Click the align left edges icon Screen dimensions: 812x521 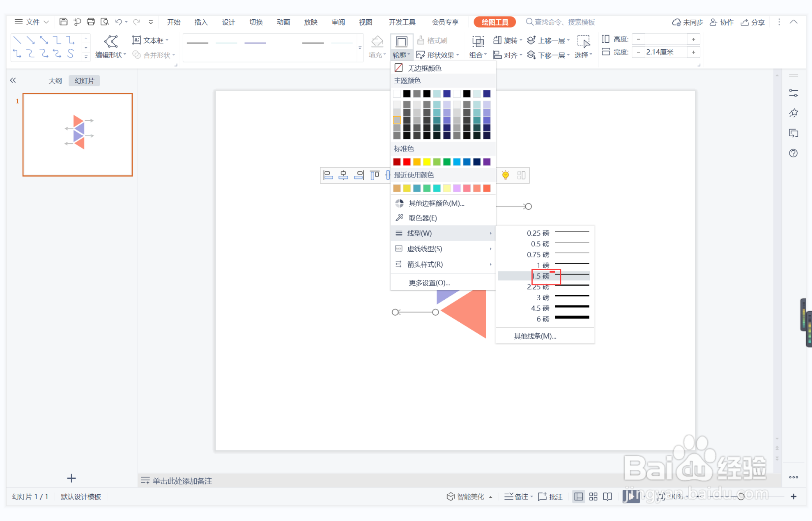click(x=328, y=176)
